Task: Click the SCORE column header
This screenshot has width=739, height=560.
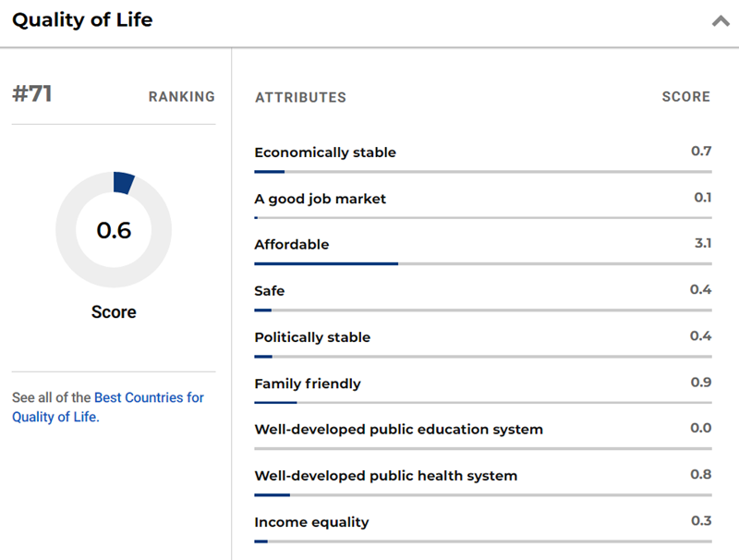Action: pos(685,97)
